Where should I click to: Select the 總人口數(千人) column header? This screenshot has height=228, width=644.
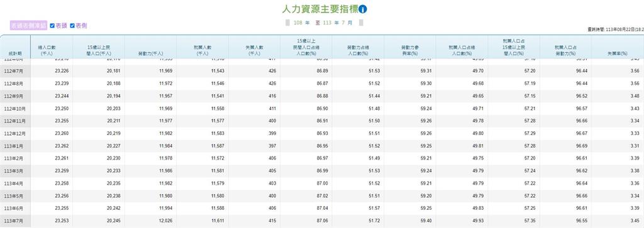click(47, 50)
